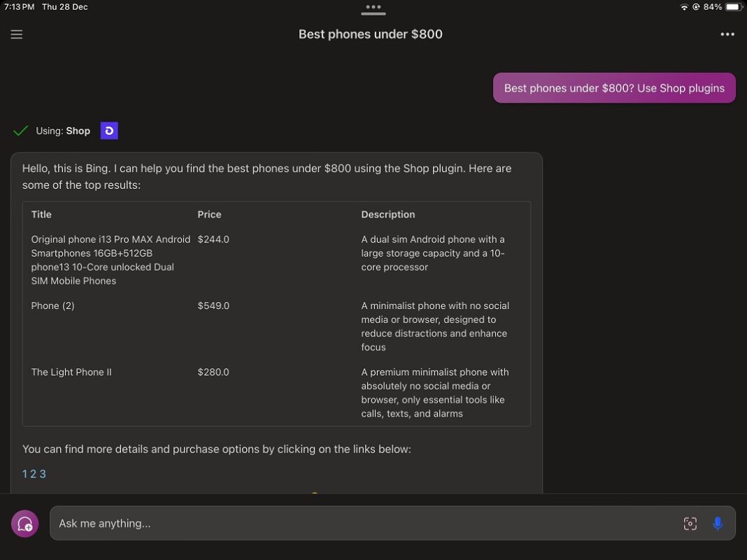Open the visual search camera icon
The height and width of the screenshot is (560, 747).
pyautogui.click(x=690, y=524)
